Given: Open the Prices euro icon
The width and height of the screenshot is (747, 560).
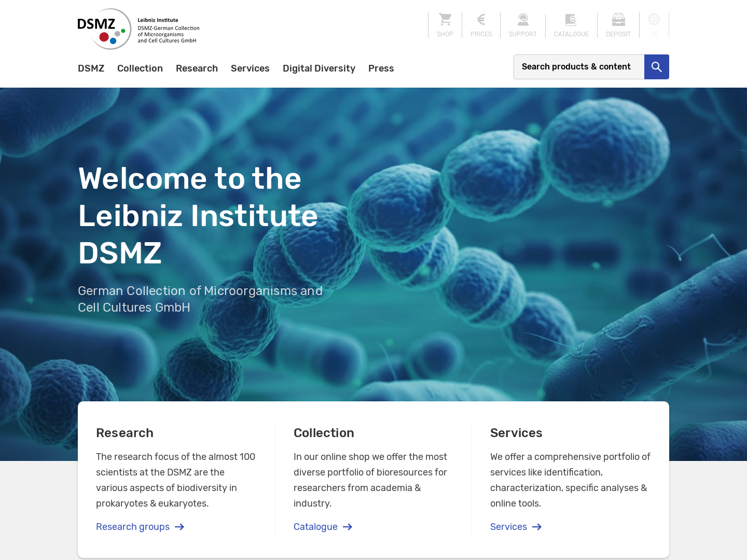Looking at the screenshot, I should pos(481,20).
